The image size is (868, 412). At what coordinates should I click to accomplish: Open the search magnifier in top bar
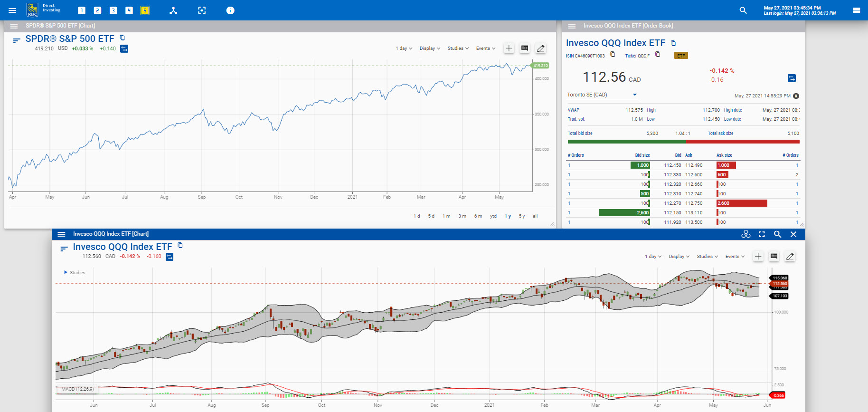tap(743, 10)
